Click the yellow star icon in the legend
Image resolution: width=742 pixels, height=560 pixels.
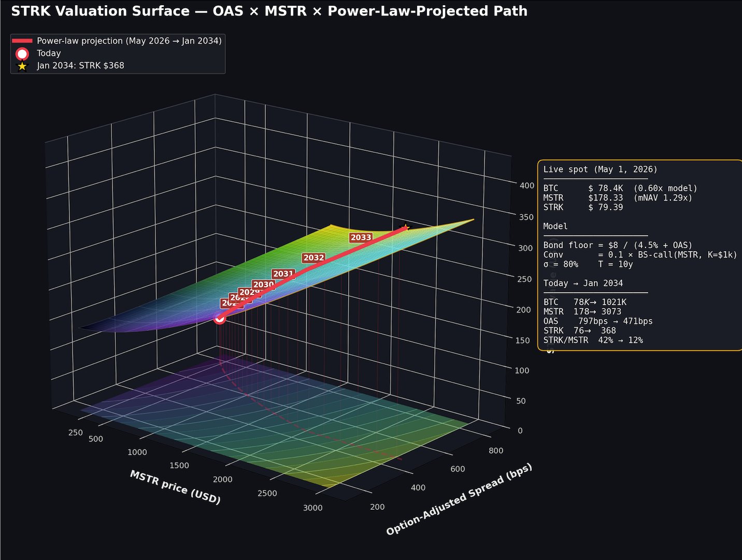coord(22,66)
